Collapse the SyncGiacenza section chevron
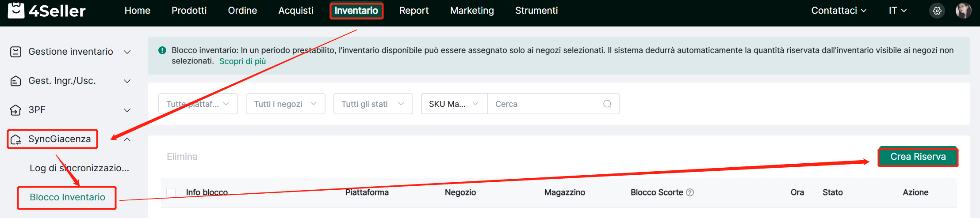The height and width of the screenshot is (218, 980). pyautogui.click(x=127, y=139)
